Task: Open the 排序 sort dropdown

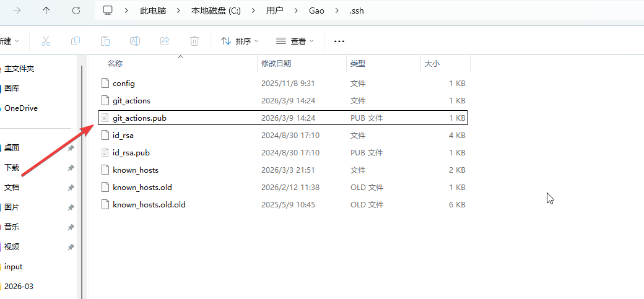Action: pyautogui.click(x=240, y=41)
